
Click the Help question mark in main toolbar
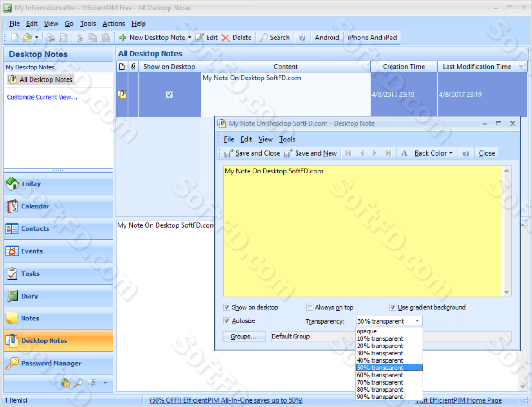coord(302,38)
